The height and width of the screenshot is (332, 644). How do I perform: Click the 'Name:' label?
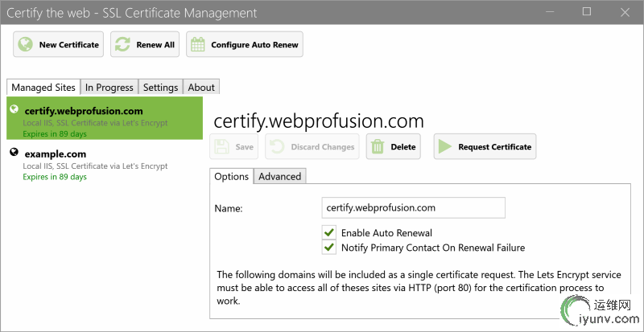point(229,208)
